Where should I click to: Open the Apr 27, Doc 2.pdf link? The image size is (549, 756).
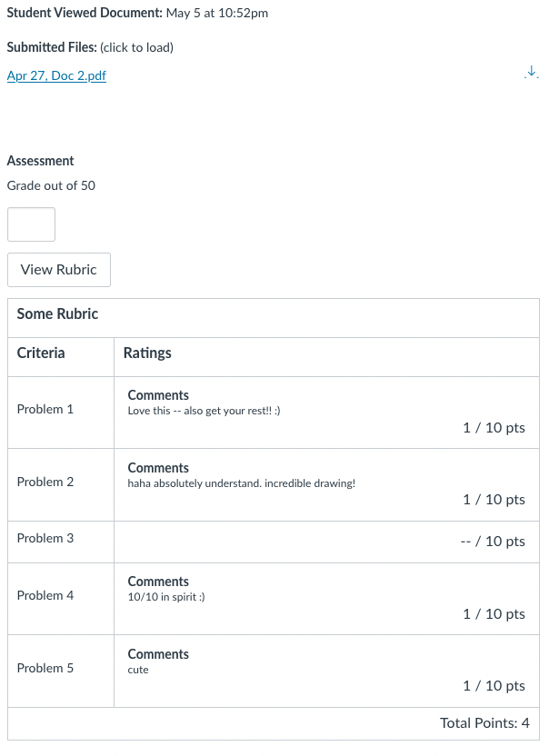coord(56,76)
